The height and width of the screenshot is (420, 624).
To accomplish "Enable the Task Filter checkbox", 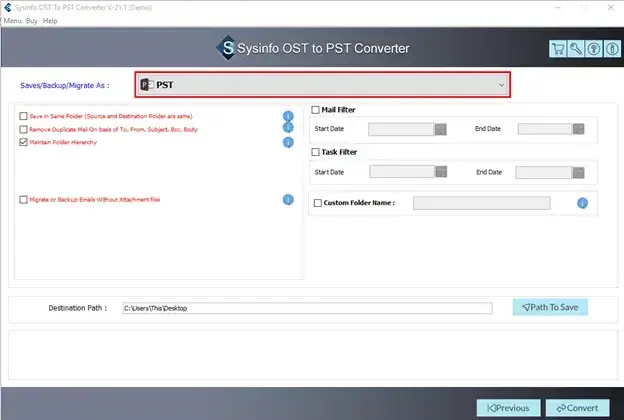I will 315,152.
